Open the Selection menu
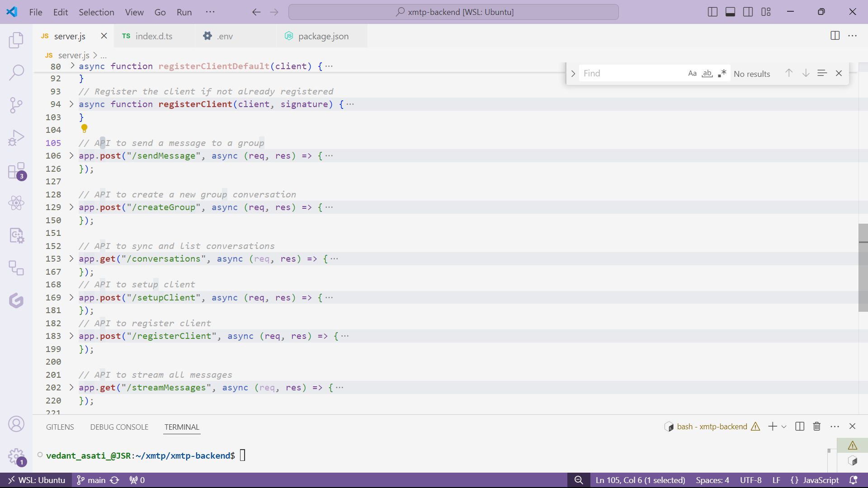 (x=96, y=12)
